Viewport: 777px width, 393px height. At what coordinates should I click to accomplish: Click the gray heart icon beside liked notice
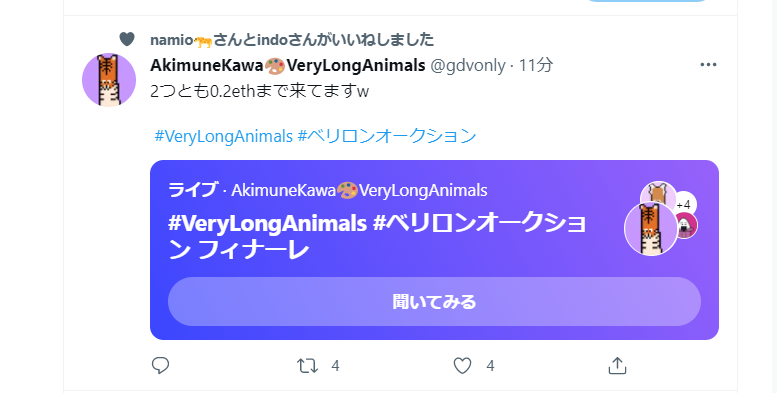pos(127,39)
